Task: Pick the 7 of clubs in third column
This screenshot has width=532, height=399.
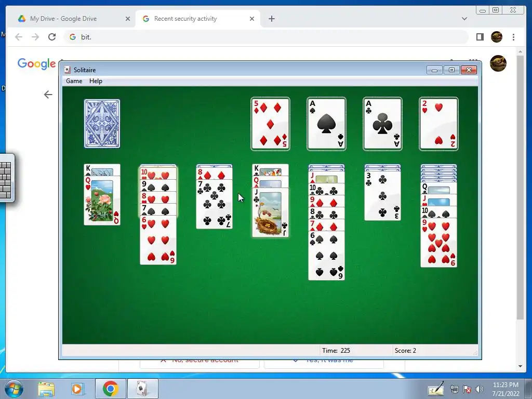Action: point(215,204)
